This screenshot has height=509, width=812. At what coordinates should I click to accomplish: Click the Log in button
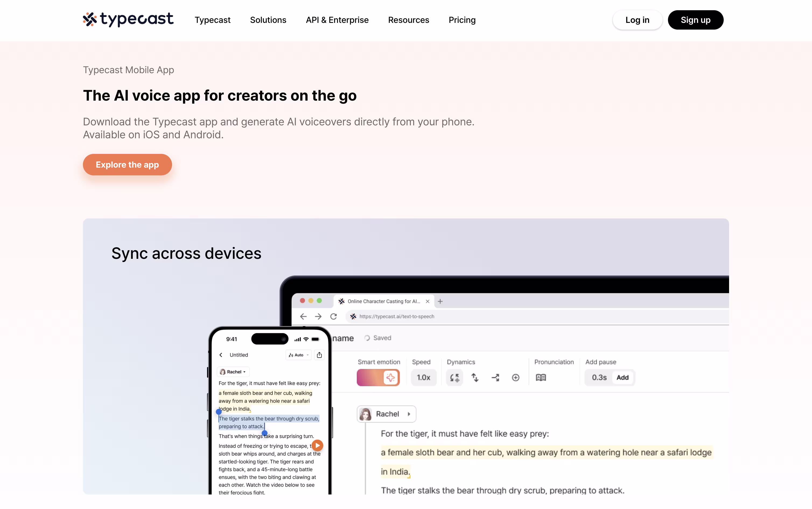coord(637,20)
